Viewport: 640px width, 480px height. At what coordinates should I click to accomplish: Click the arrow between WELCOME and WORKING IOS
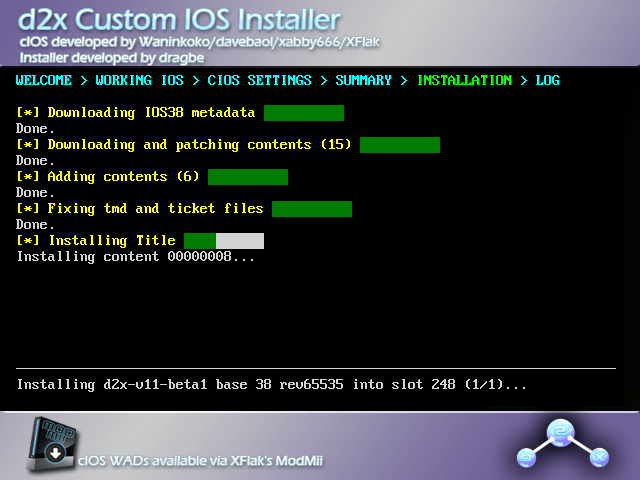click(84, 80)
